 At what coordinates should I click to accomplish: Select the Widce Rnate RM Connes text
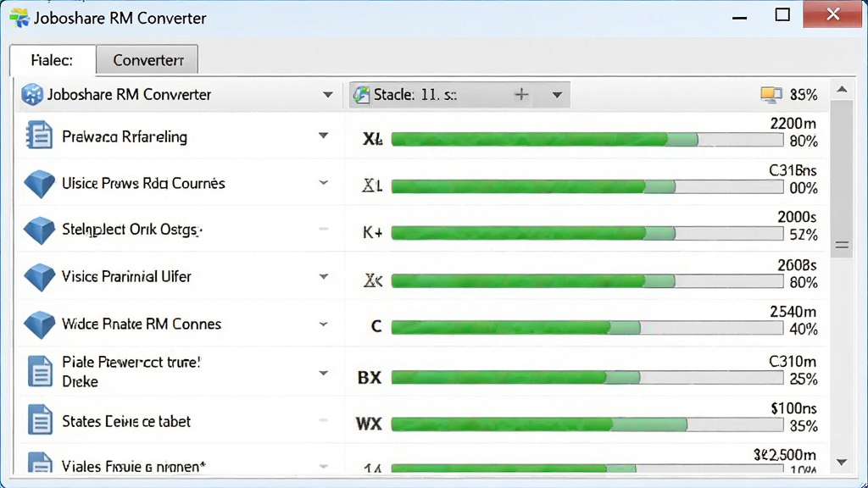142,324
